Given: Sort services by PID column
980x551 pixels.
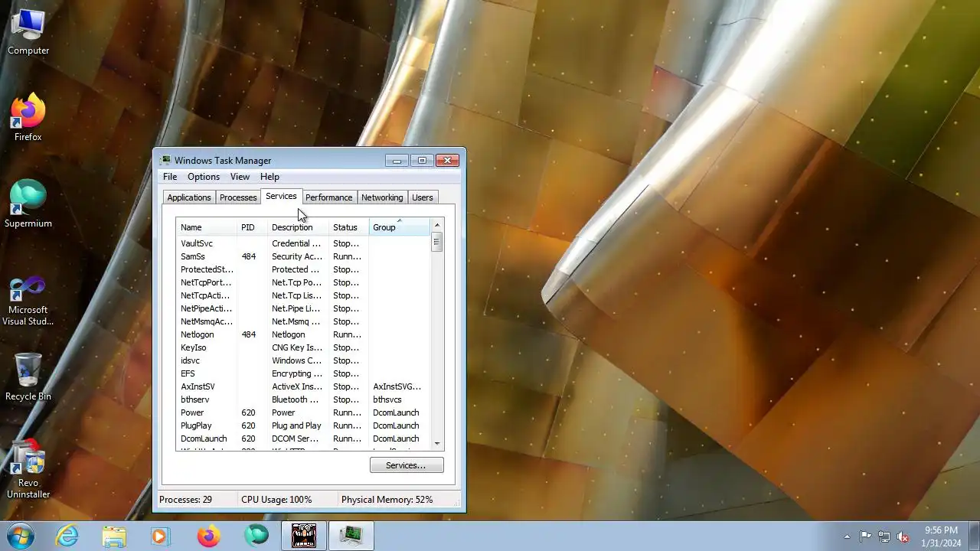Looking at the screenshot, I should [x=252, y=227].
